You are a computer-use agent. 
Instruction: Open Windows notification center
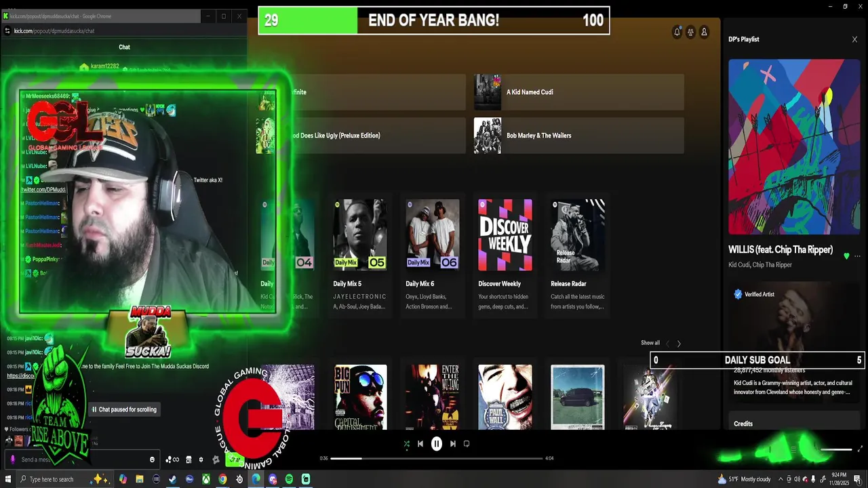(857, 479)
